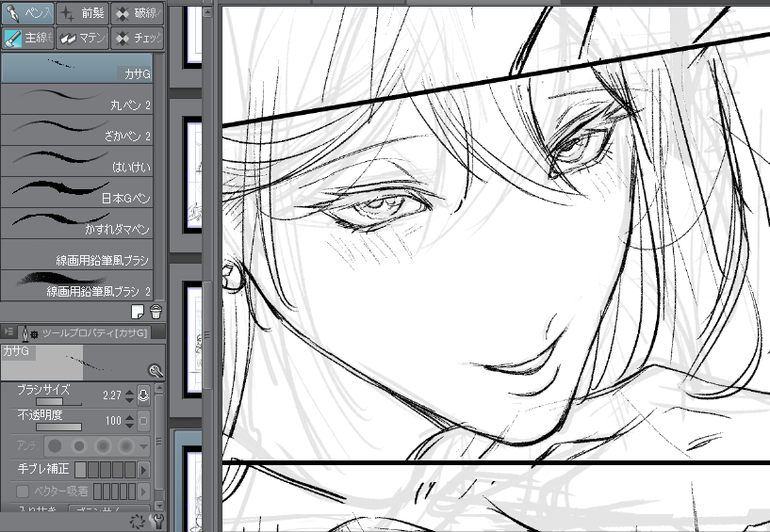Reset tool settings to initial values
Viewport: 770px width, 532px height.
coord(138,521)
